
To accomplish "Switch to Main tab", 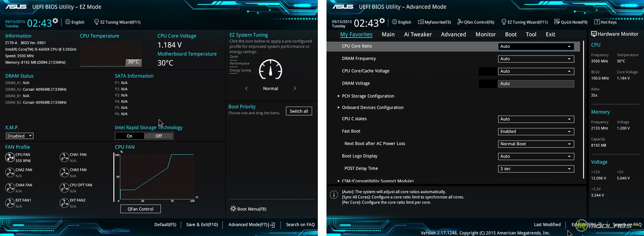I will [388, 34].
